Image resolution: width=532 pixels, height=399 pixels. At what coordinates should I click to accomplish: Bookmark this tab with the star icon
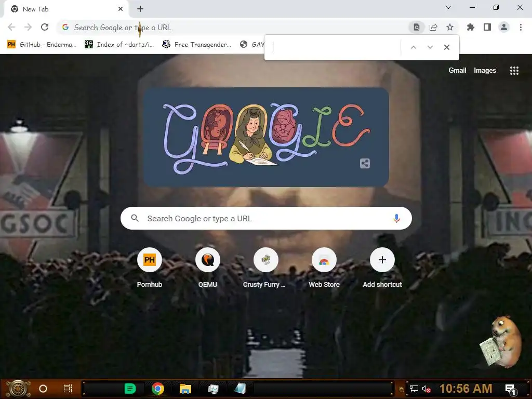pyautogui.click(x=450, y=27)
